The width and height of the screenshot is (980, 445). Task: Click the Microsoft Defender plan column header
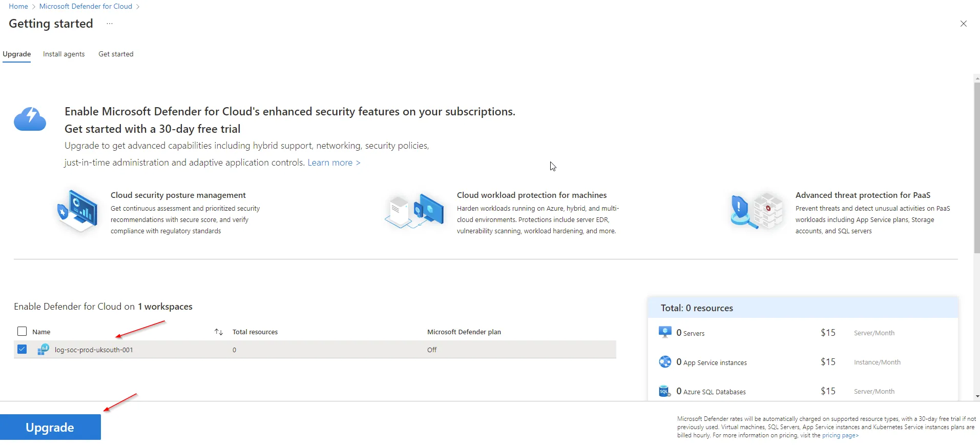pos(464,332)
